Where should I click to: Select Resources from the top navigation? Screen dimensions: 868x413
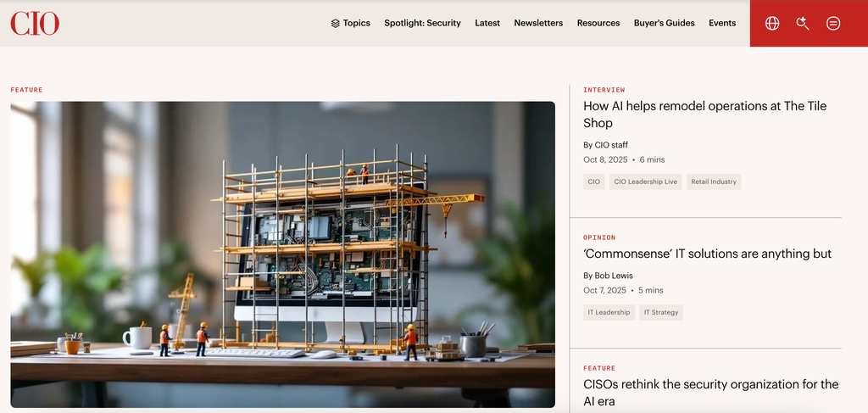coord(598,23)
